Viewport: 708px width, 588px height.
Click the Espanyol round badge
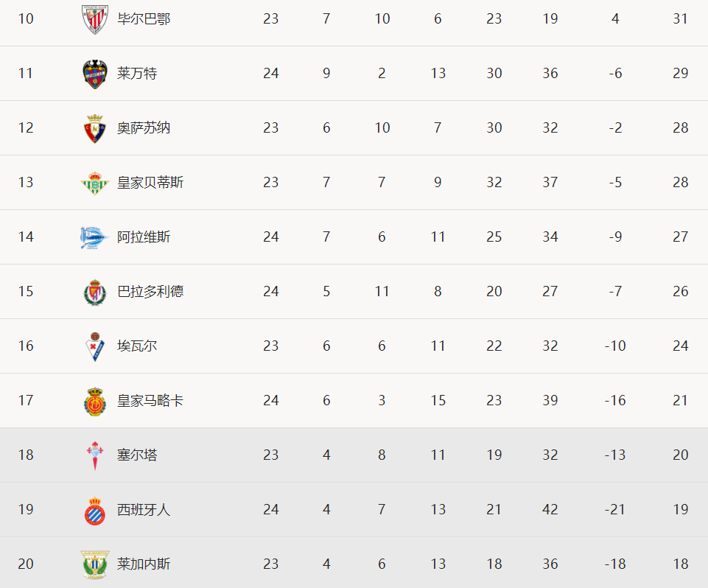95,511
